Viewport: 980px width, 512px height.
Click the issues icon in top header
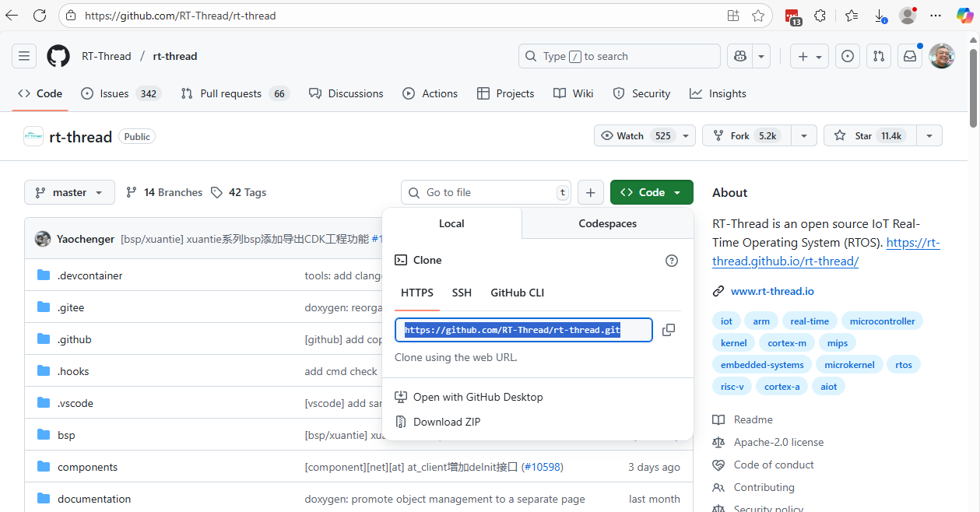[848, 56]
